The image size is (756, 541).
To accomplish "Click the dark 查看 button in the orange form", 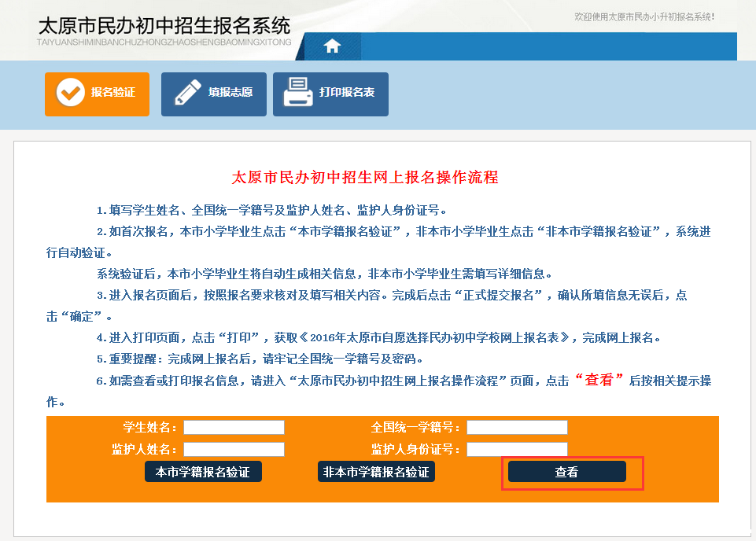I will pyautogui.click(x=566, y=472).
